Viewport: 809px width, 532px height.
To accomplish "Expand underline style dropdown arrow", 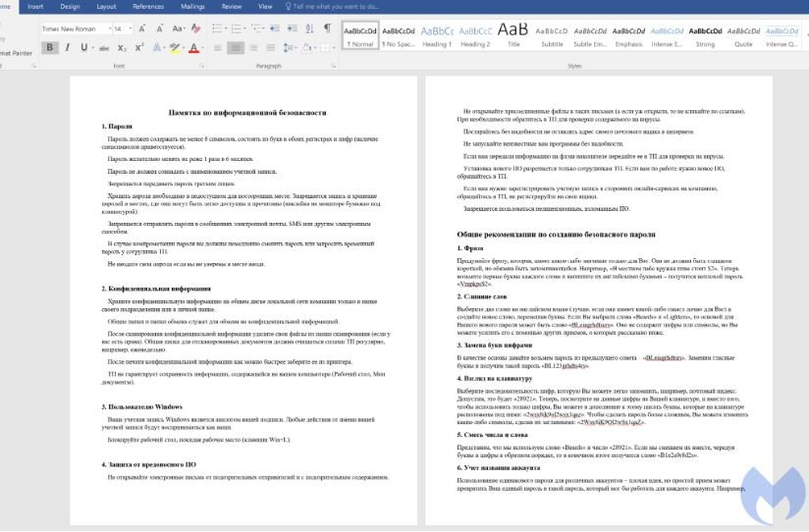I will click(x=92, y=48).
